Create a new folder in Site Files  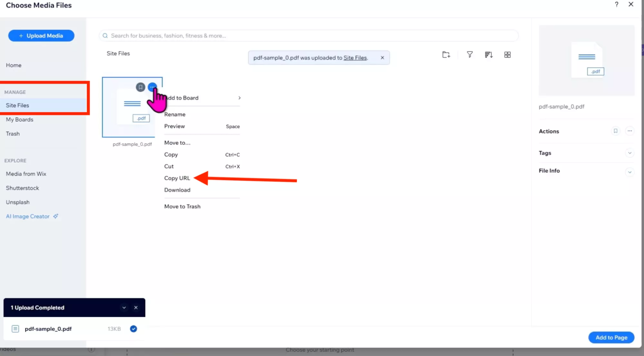coord(446,54)
